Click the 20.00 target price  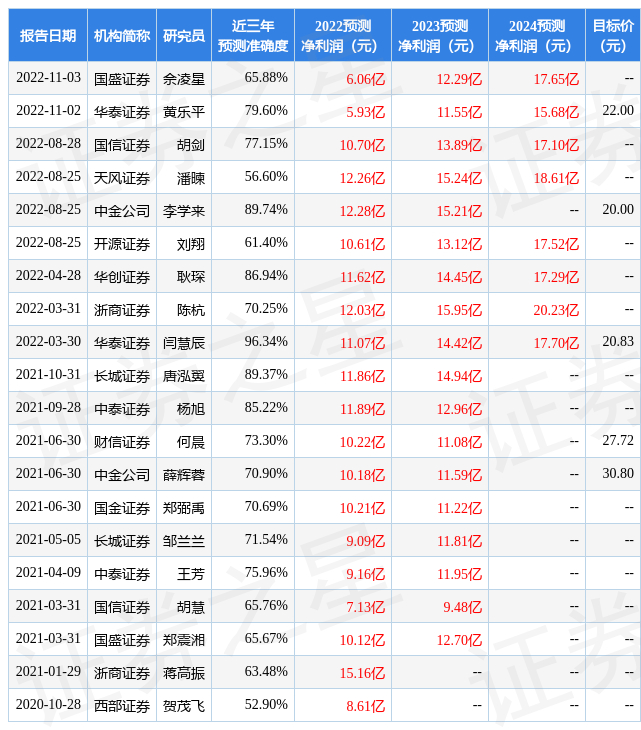pos(618,210)
